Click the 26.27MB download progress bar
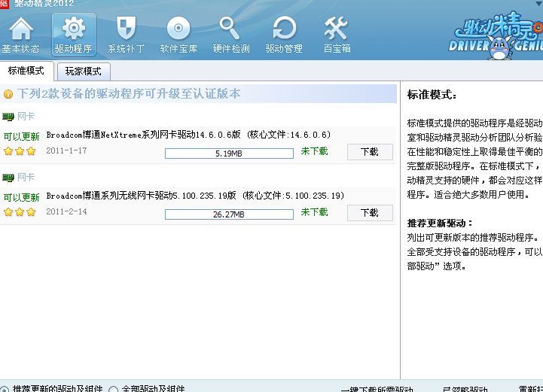The image size is (543, 392). 229,214
